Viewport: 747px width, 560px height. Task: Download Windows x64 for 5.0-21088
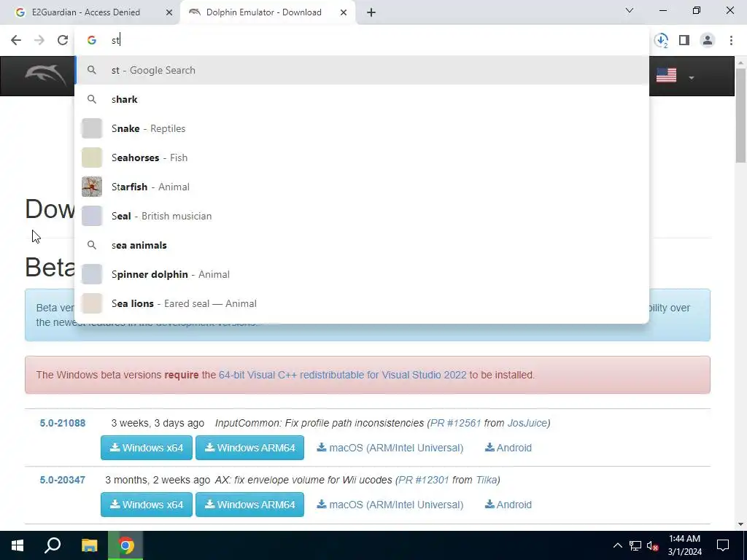[146, 448]
